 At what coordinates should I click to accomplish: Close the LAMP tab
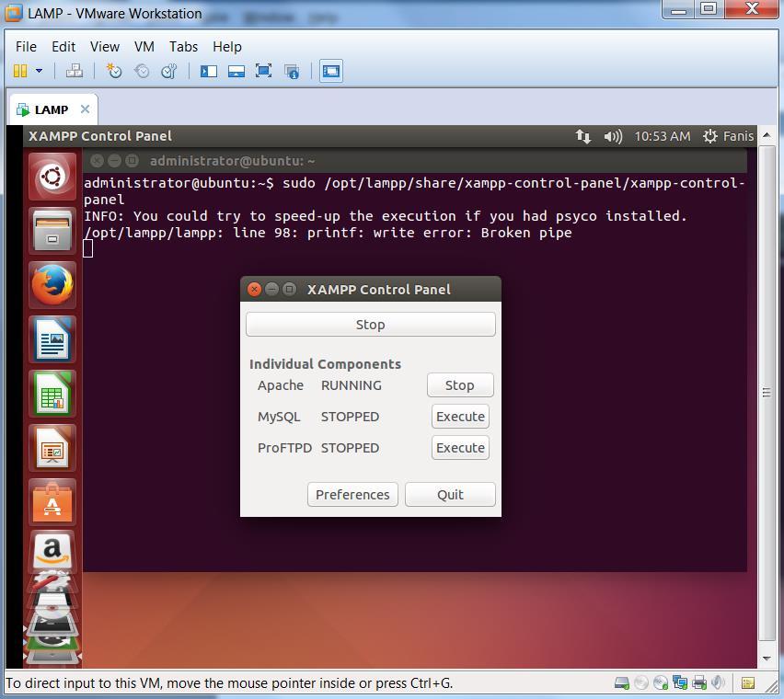(85, 109)
